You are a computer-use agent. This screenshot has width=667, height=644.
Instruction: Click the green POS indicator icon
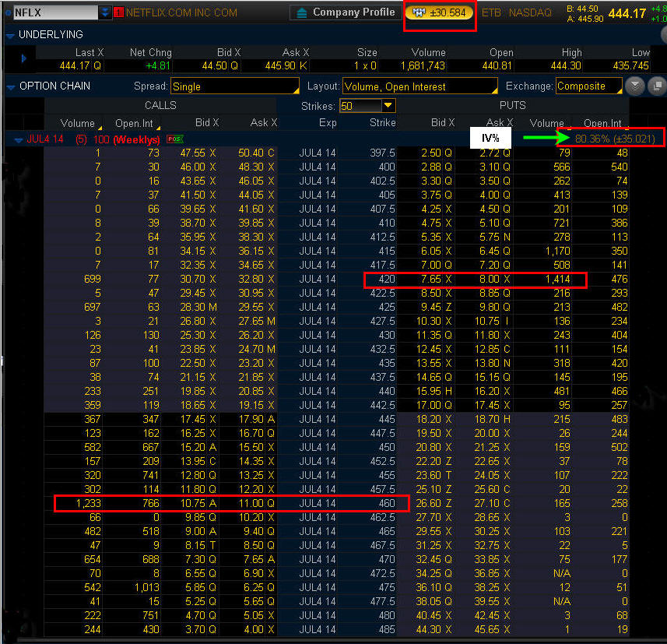173,139
